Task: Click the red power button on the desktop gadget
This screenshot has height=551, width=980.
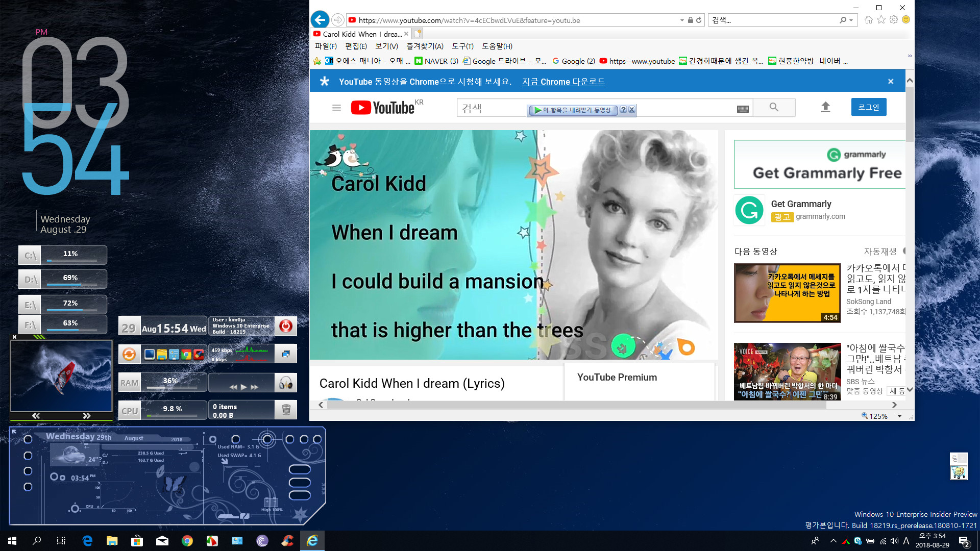Action: point(286,325)
